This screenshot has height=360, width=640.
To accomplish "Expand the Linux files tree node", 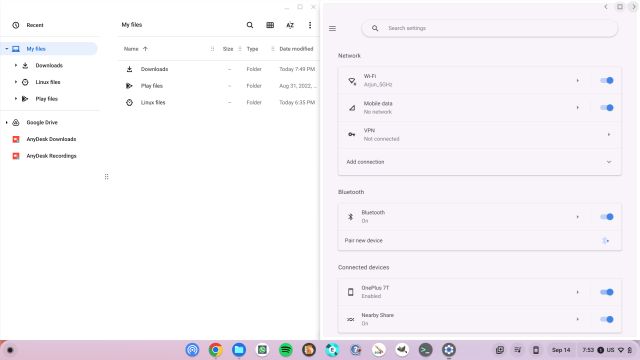I will (x=16, y=82).
